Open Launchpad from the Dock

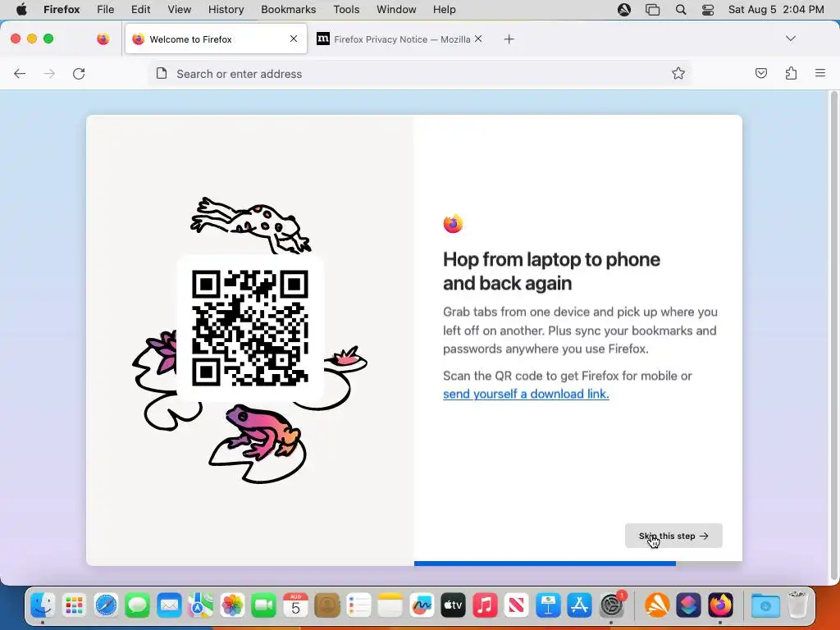[74, 605]
